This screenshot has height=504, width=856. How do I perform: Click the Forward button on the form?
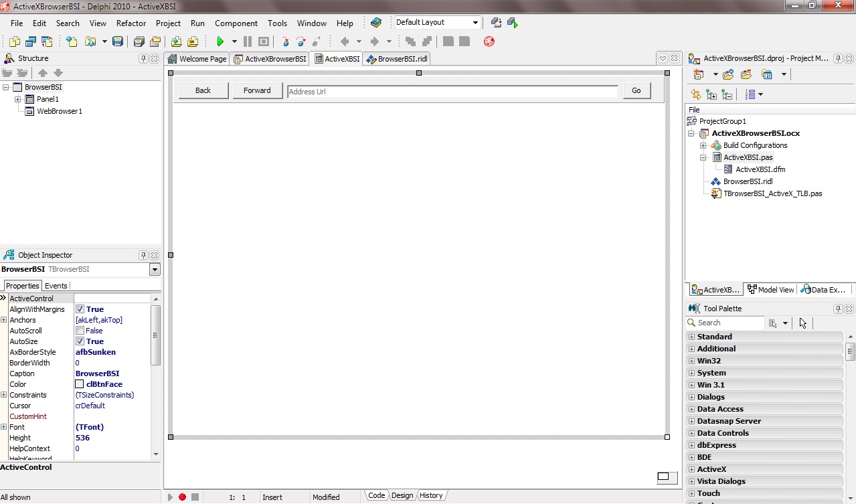[257, 90]
